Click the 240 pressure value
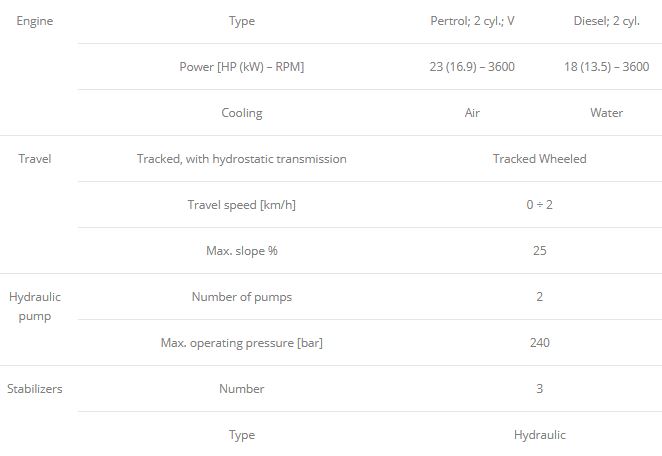 tap(539, 343)
